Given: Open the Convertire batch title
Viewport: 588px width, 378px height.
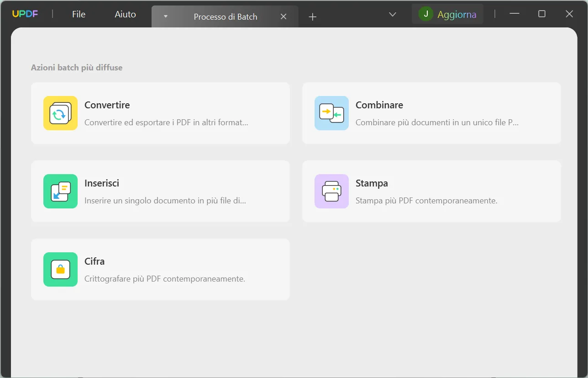Looking at the screenshot, I should [107, 105].
